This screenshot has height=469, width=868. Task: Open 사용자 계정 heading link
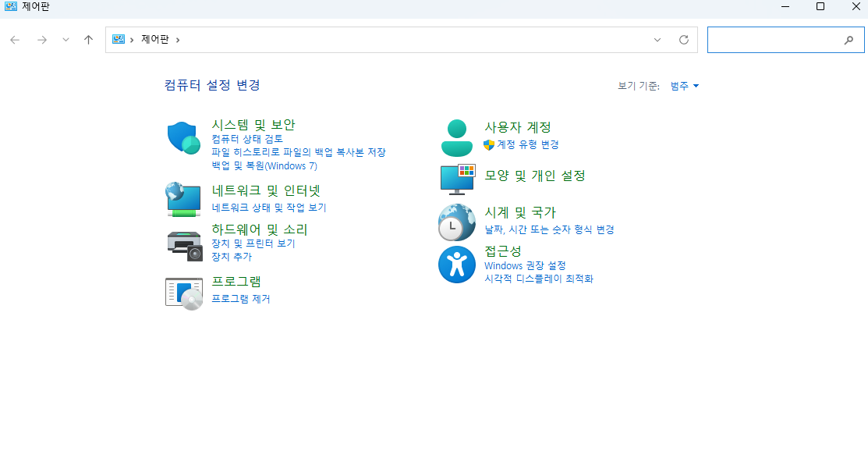pos(518,127)
